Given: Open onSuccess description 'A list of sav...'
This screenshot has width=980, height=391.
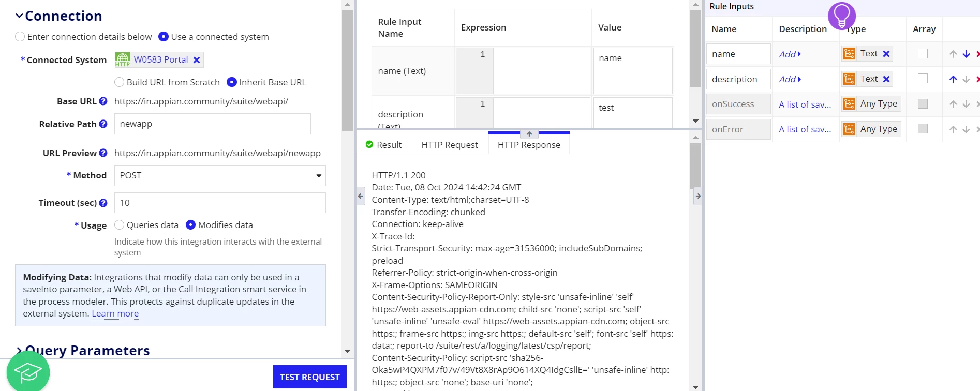Looking at the screenshot, I should pos(805,104).
